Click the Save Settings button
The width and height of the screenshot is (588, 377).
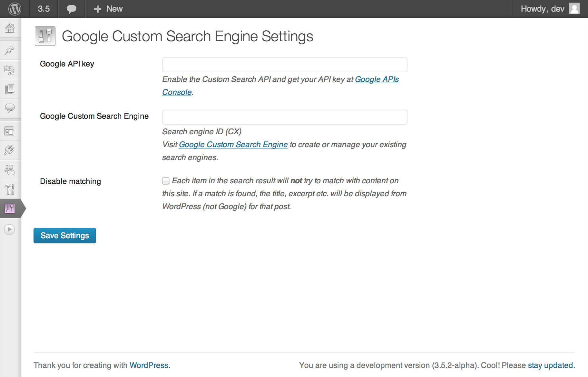point(65,236)
